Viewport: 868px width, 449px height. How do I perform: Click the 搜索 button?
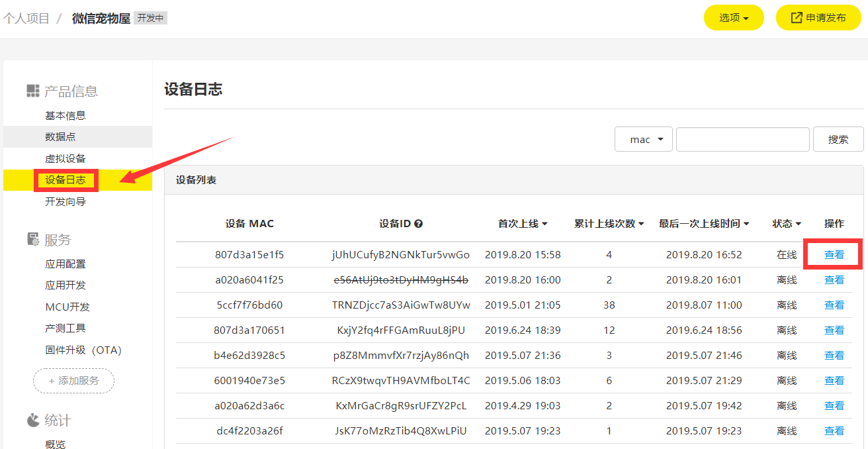[838, 140]
